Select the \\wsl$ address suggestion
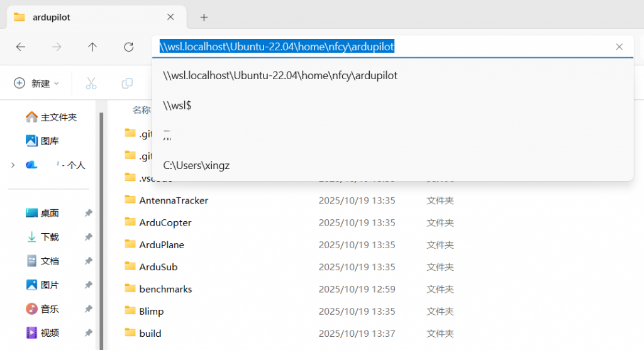Viewport: 644px width, 350px height. pos(177,106)
